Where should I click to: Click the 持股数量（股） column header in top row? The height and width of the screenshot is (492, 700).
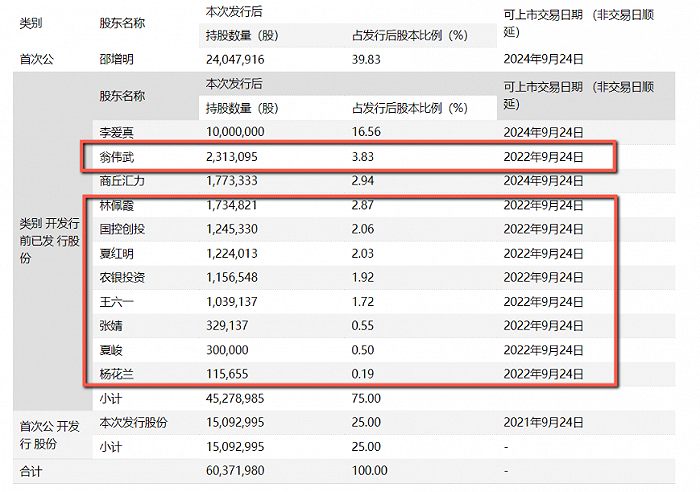[242, 35]
